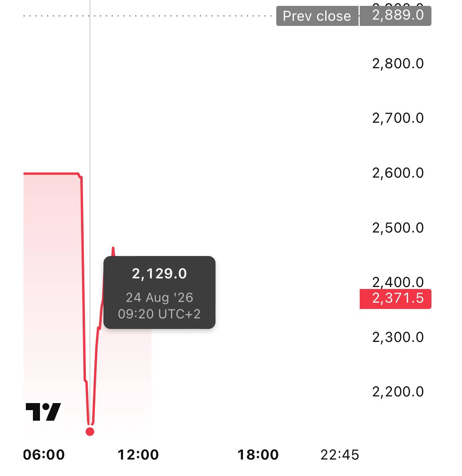Click the dotted previous close line
Viewport: 462px width, 476px height.
[149, 16]
